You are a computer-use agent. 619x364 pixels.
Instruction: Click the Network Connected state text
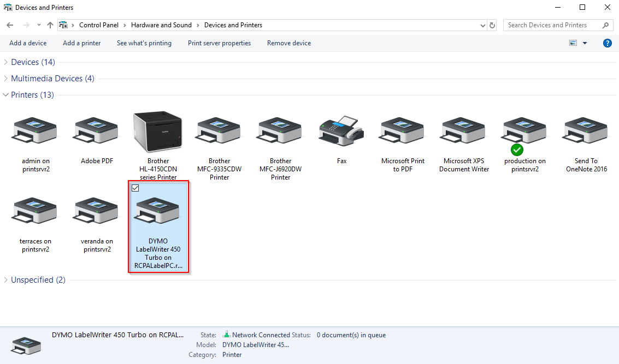261,335
